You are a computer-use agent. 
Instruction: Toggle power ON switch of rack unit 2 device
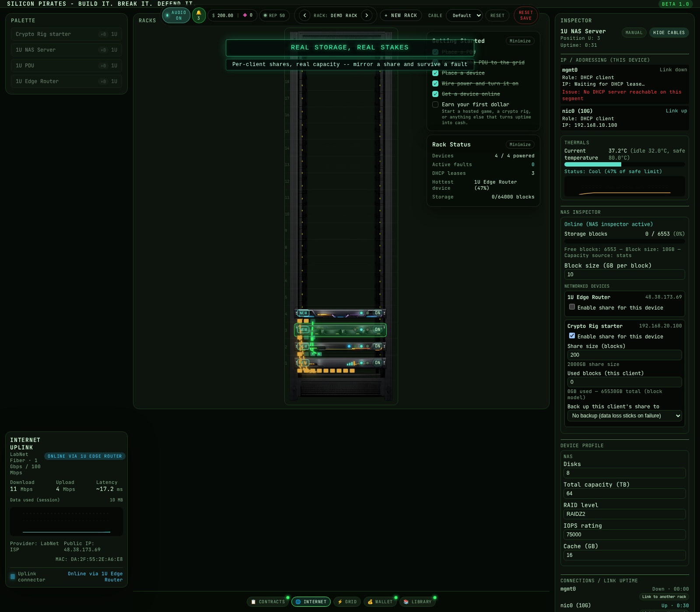378,346
